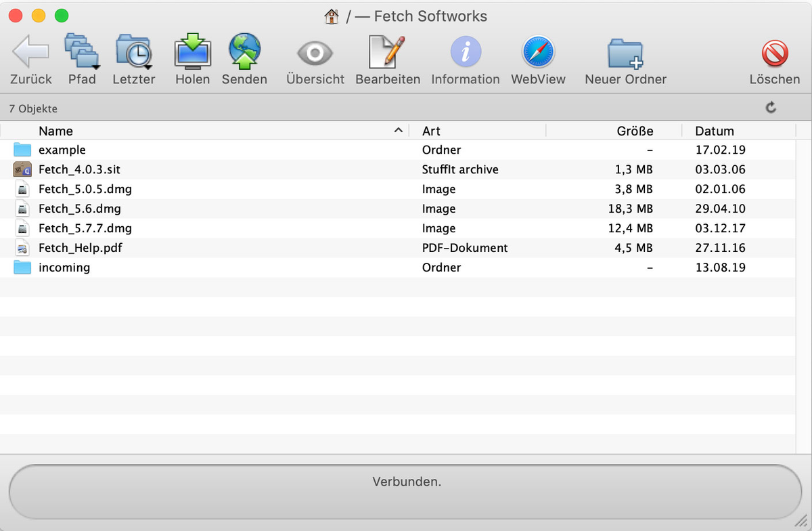
Task: Click the 18,3 MB size cell
Action: point(631,209)
